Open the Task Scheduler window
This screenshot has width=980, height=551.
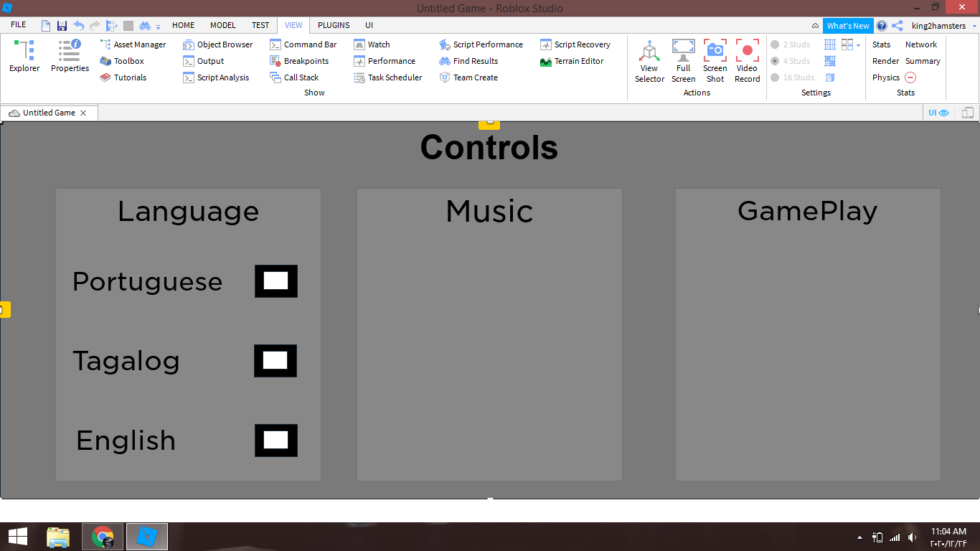pyautogui.click(x=388, y=77)
